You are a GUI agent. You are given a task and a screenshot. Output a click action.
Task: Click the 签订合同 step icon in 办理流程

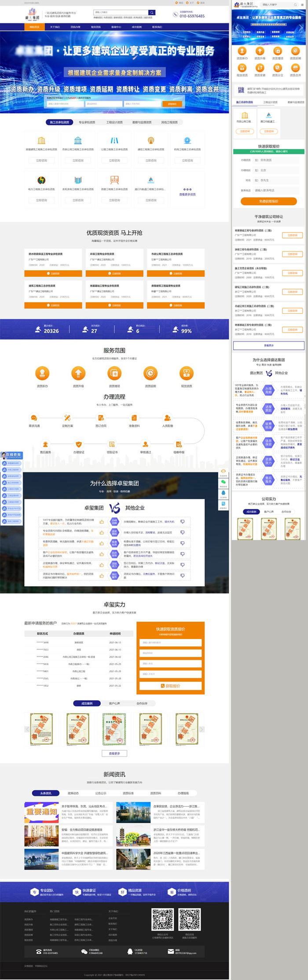click(101, 418)
